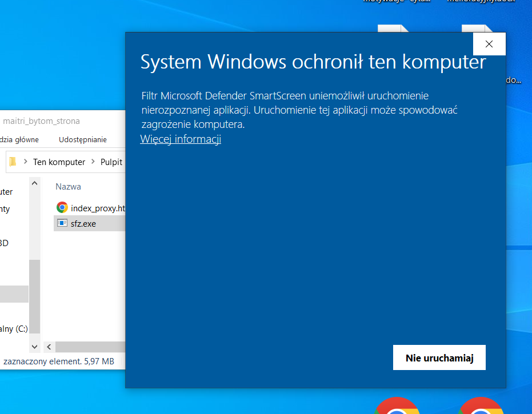Close the SmartScreen warning dialog

489,44
